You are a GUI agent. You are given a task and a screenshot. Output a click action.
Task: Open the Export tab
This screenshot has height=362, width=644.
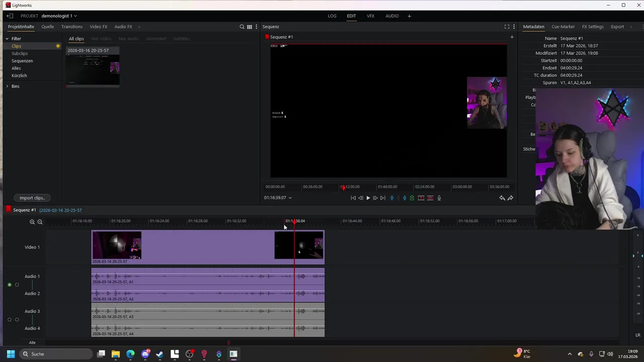617,27
